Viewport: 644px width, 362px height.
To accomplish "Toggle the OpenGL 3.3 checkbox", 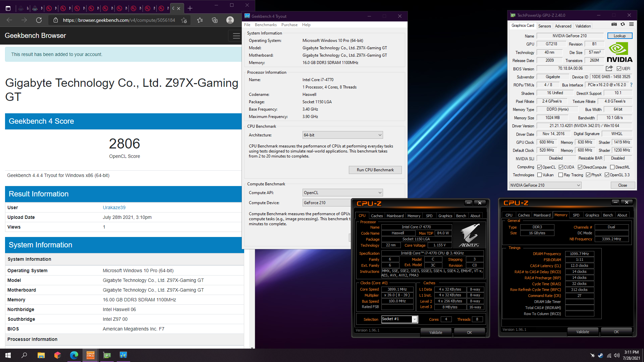I will point(607,175).
